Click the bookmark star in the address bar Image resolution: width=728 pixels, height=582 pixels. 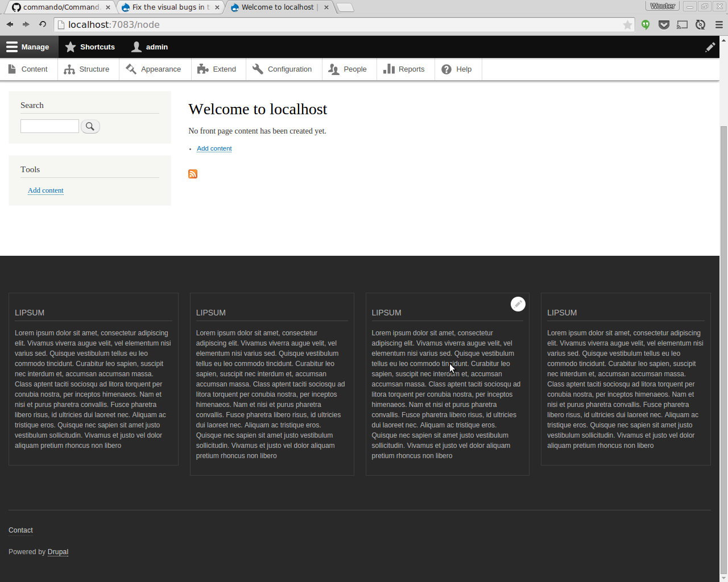[627, 24]
